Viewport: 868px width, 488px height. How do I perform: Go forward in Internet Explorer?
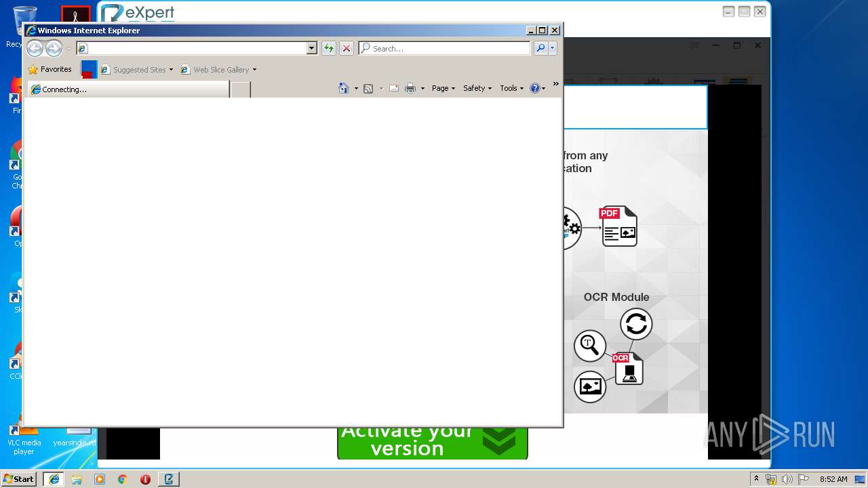pos(54,48)
